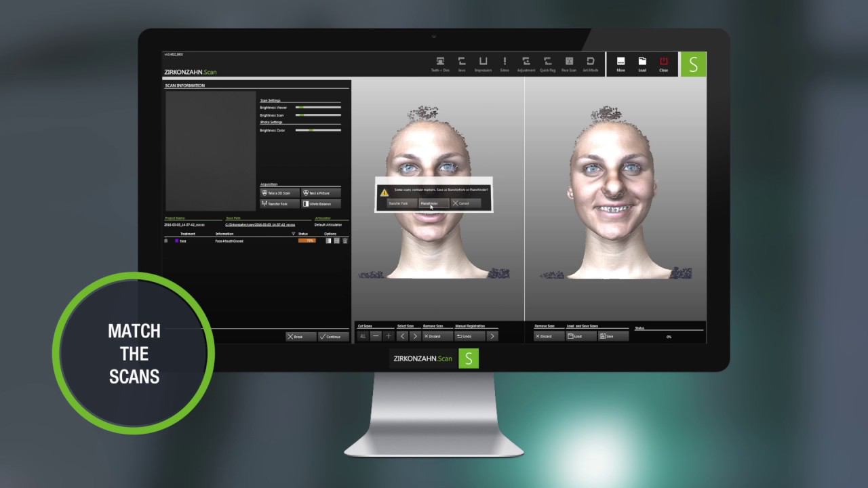
Task: Select the next scan arrow
Action: pyautogui.click(x=414, y=336)
